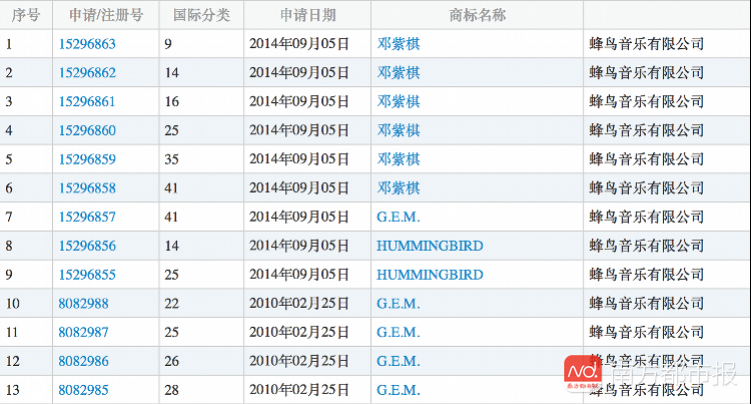This screenshot has width=751, height=404.
Task: Open registration number 15296859 link
Action: pyautogui.click(x=87, y=159)
